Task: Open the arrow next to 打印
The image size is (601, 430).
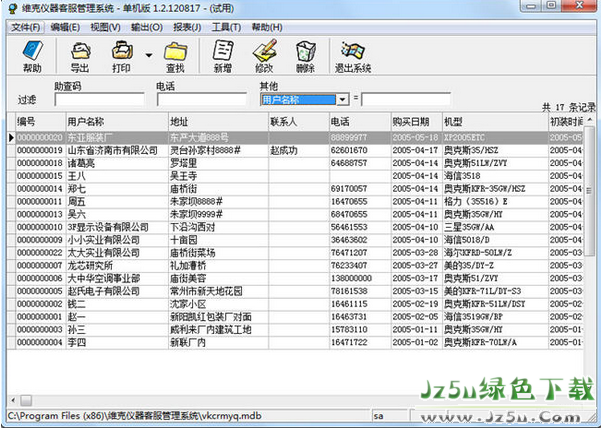Action: 149,56
